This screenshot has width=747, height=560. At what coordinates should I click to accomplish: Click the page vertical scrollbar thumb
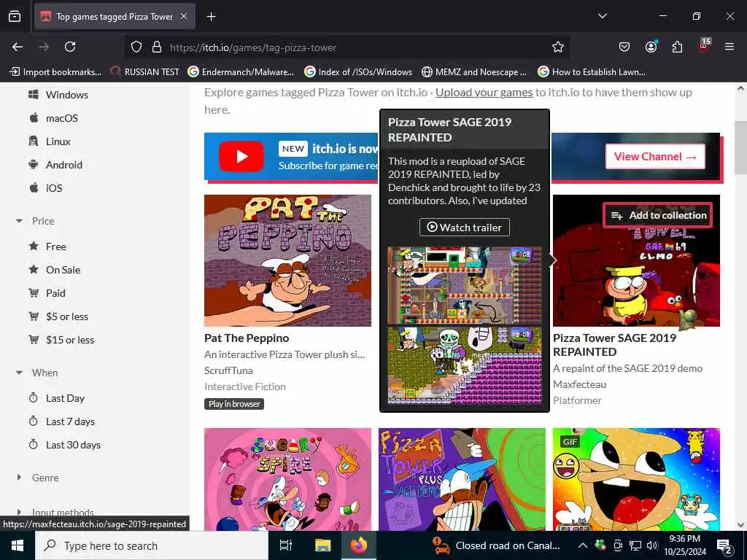coord(740,147)
